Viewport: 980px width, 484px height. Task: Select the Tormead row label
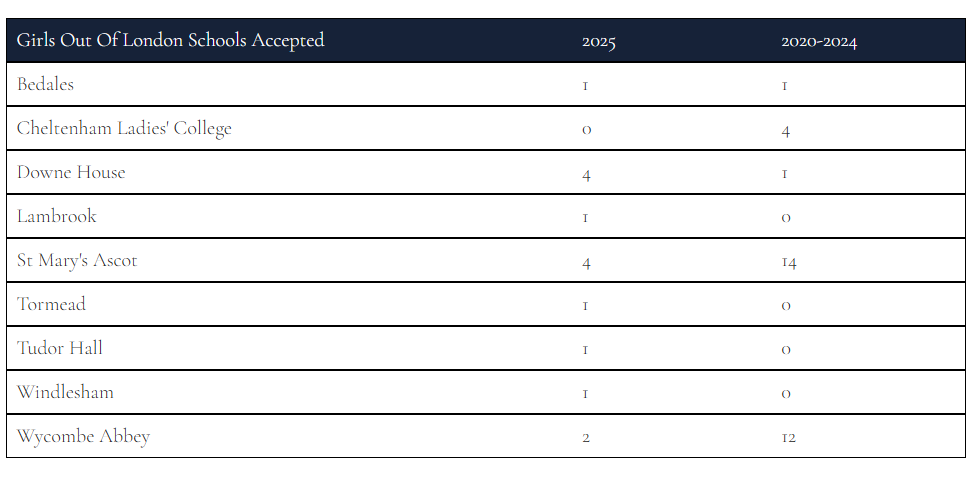51,305
